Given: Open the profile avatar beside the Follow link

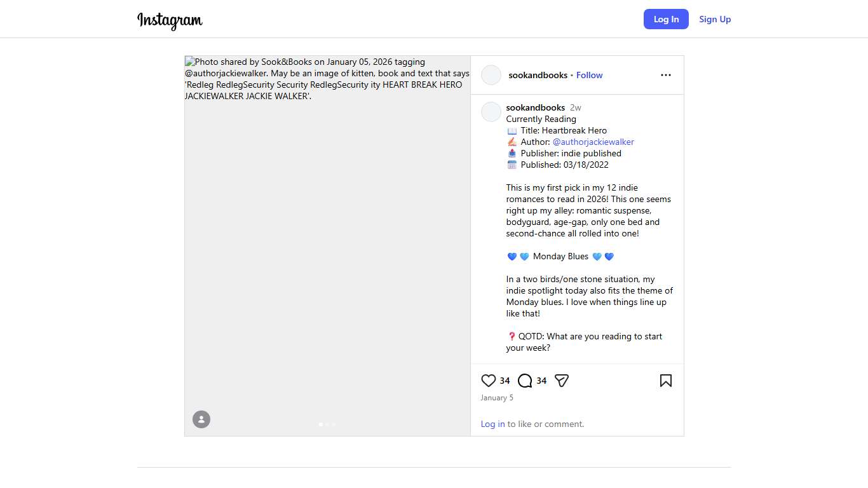Looking at the screenshot, I should (x=491, y=75).
